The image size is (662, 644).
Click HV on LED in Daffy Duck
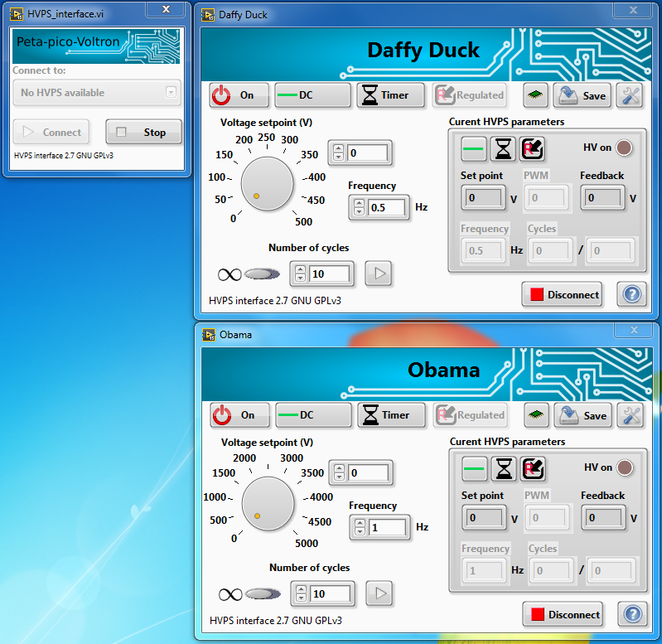pos(624,148)
